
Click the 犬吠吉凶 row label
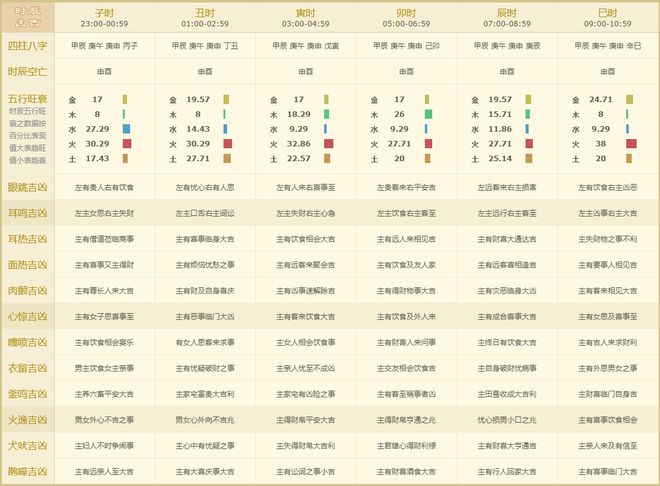[27, 446]
